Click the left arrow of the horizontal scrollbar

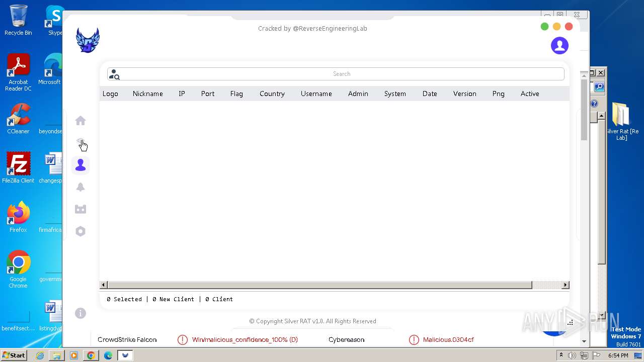tap(104, 285)
